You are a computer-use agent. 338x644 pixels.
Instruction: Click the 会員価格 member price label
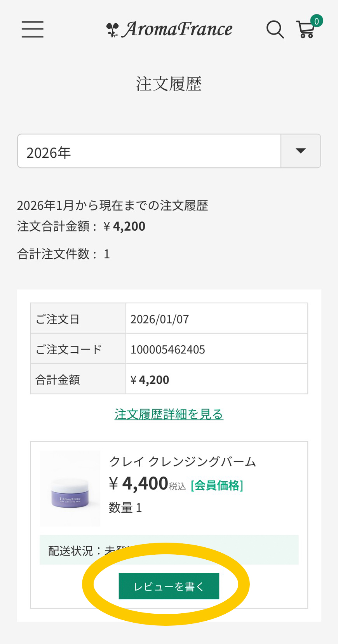click(217, 485)
